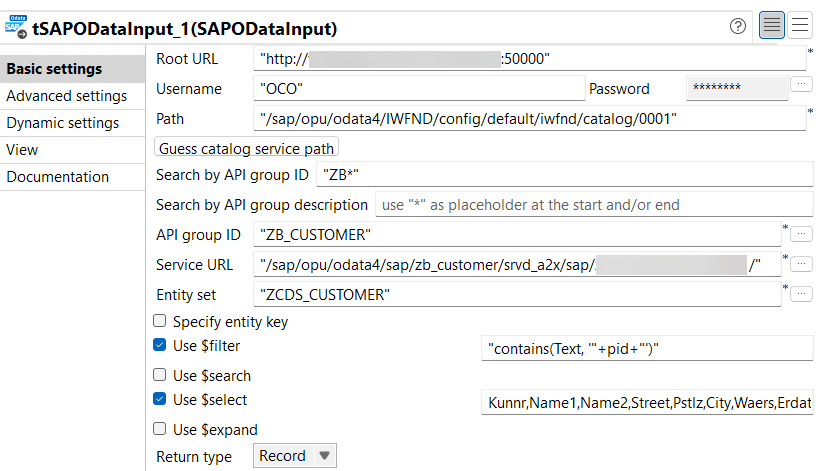Click the help question mark icon
Viewport: 816px width, 471px height.
[738, 26]
